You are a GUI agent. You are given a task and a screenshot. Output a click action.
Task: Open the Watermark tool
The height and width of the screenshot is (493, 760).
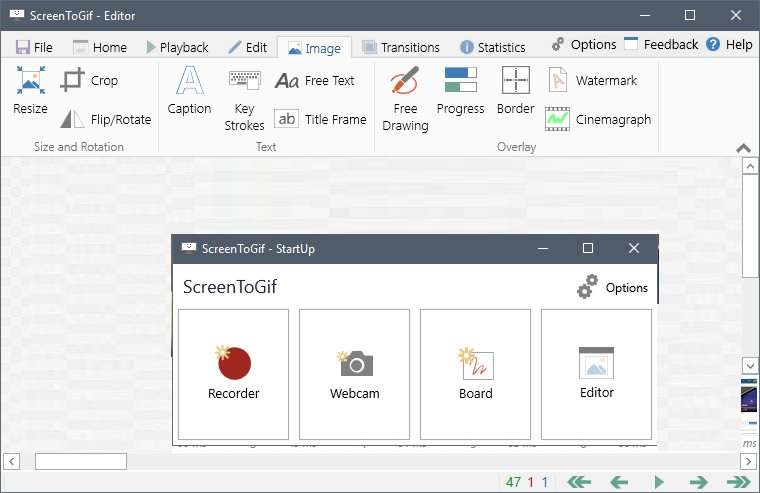point(592,80)
